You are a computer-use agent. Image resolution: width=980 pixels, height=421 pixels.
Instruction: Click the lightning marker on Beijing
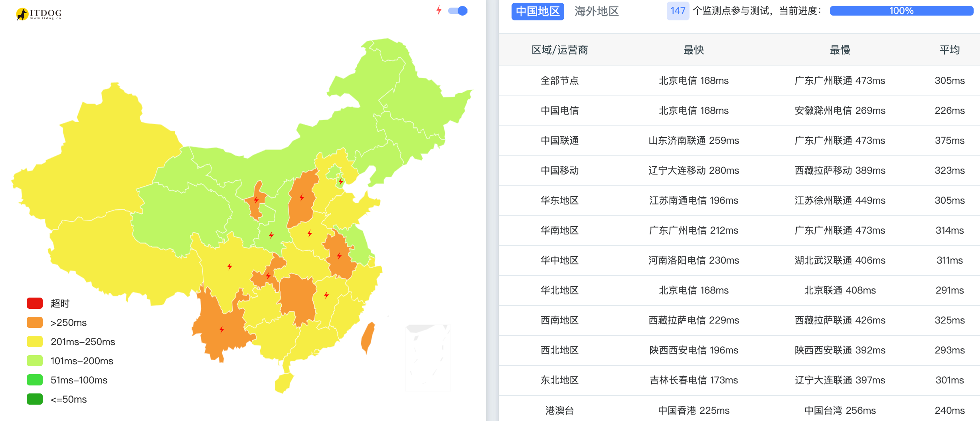click(341, 182)
